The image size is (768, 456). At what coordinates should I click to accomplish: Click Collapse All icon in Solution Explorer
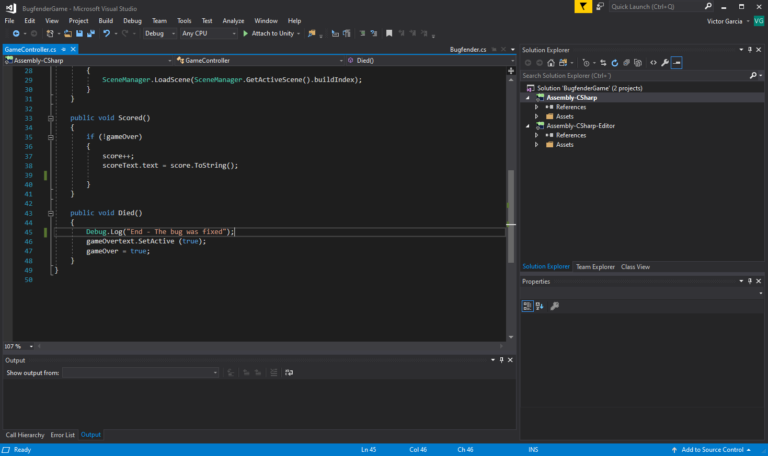point(626,63)
